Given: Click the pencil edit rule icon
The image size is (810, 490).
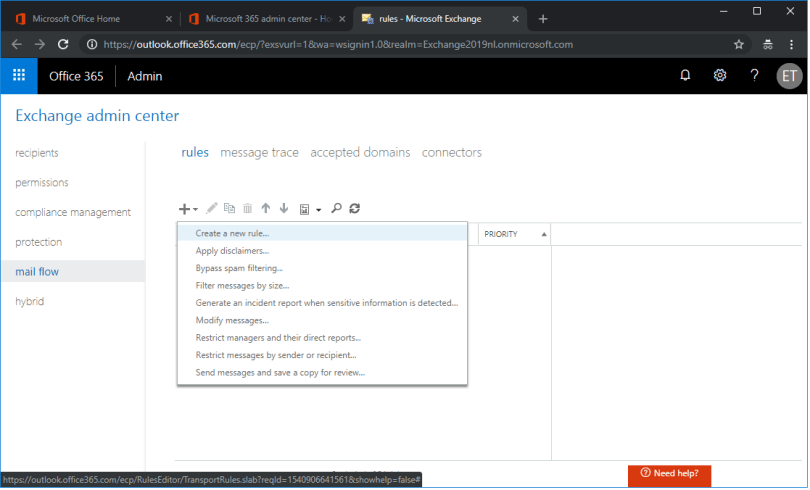Looking at the screenshot, I should pyautogui.click(x=211, y=209).
